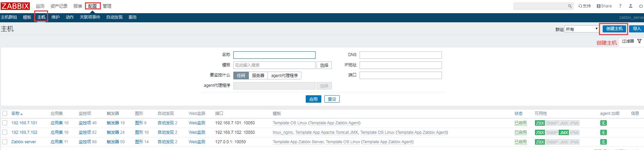Click SNMP availability badge for 192.168.7.101

coord(552,123)
